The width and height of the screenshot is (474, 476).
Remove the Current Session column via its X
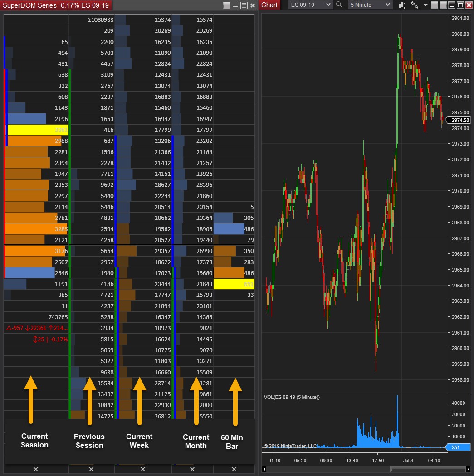point(36,469)
